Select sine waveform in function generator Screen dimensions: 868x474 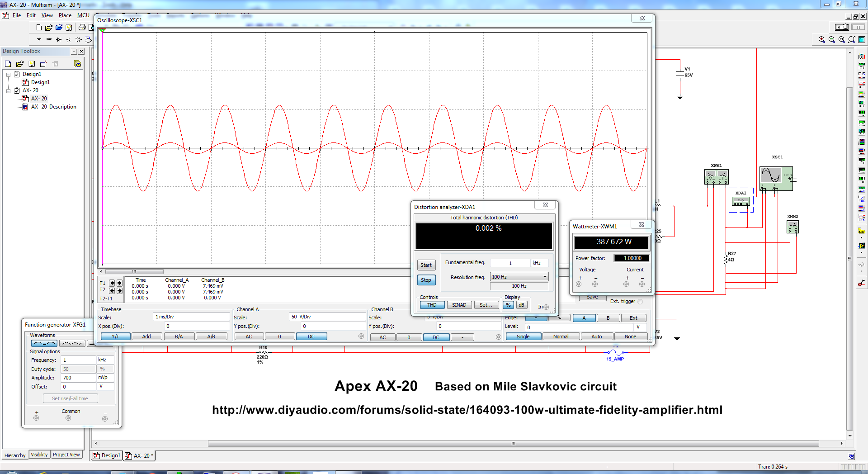[44, 343]
